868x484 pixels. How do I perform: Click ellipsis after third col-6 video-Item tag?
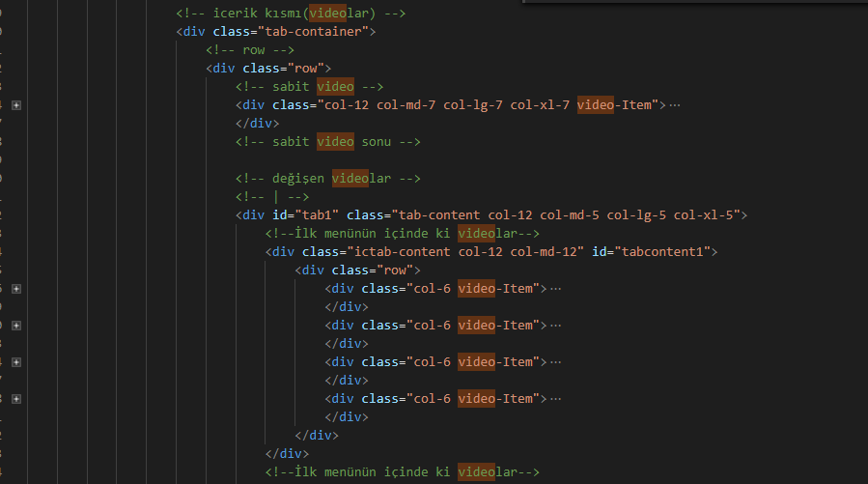[x=556, y=362]
